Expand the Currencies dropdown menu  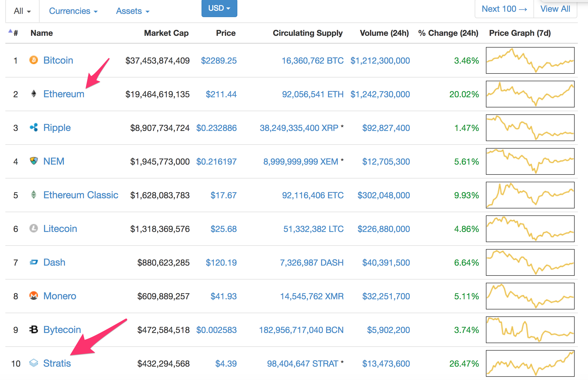click(73, 11)
